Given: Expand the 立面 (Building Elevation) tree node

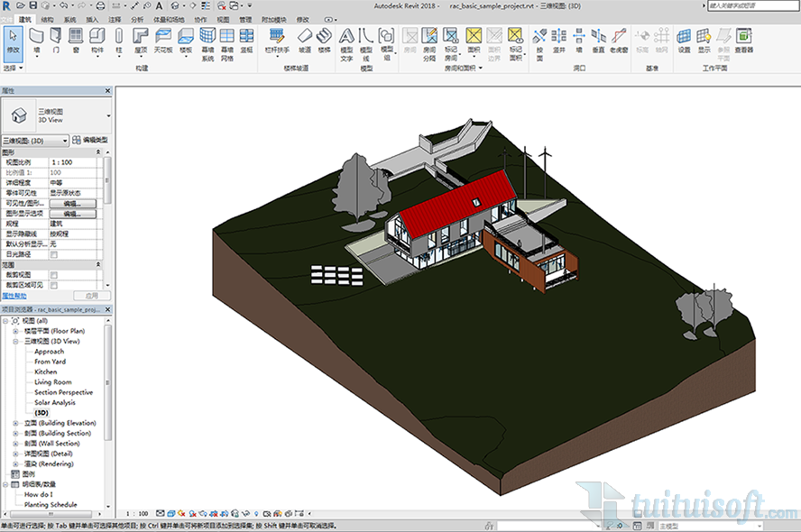Looking at the screenshot, I should [x=15, y=423].
